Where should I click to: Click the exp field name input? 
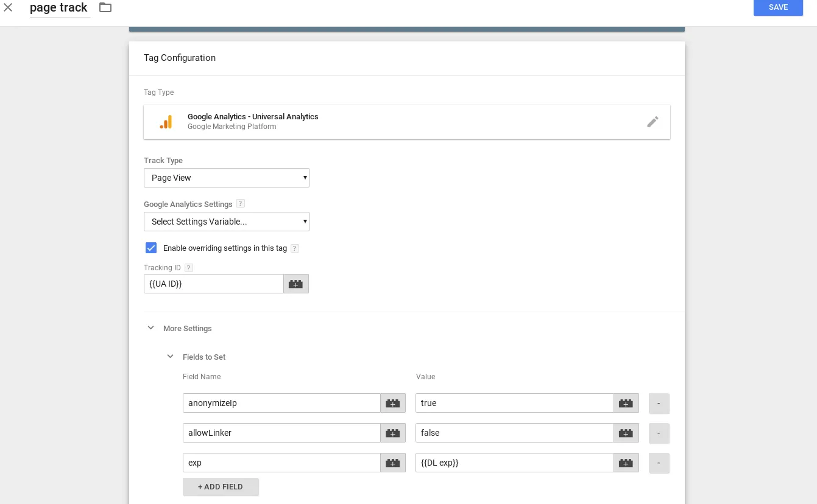click(x=281, y=463)
